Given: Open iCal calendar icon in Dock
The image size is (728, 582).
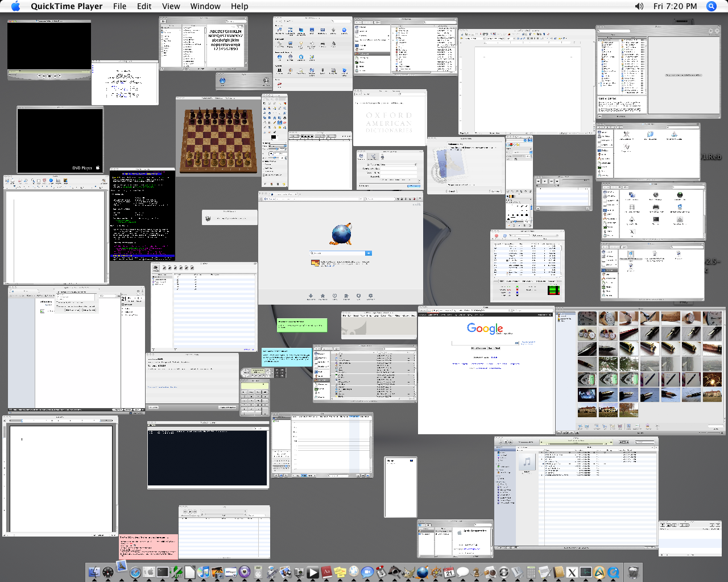Looking at the screenshot, I should [449, 572].
